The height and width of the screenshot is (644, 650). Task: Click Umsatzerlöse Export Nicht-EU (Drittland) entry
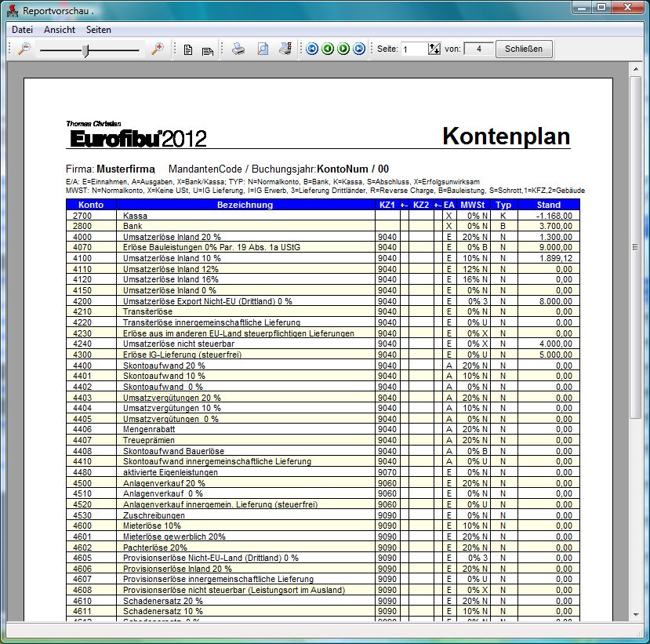[x=207, y=301]
